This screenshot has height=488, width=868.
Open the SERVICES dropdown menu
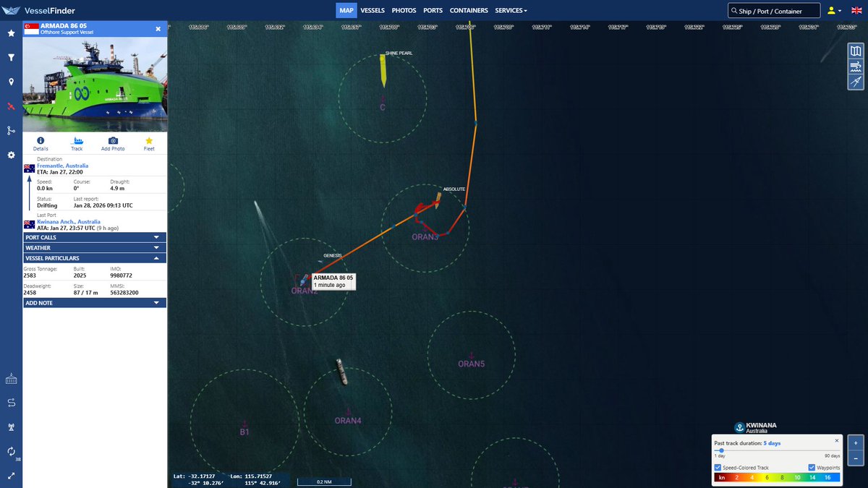pyautogui.click(x=511, y=11)
